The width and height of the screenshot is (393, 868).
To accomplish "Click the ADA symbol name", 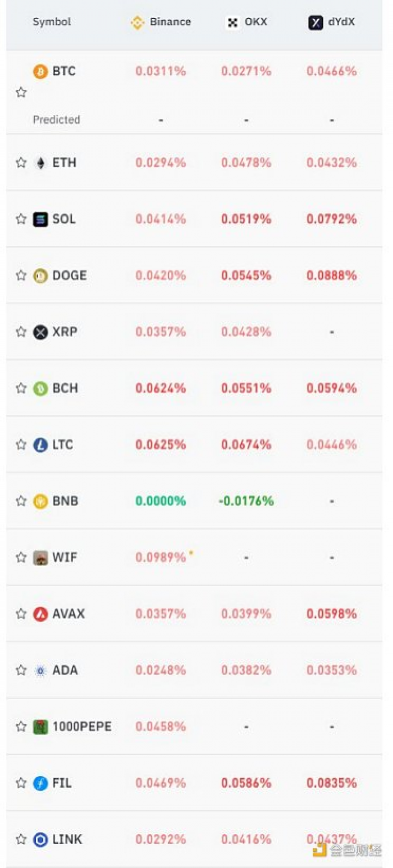I will click(x=65, y=670).
